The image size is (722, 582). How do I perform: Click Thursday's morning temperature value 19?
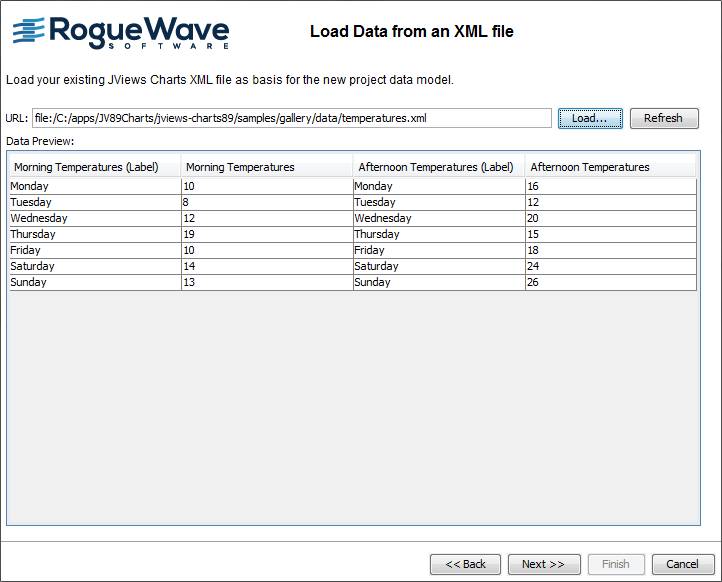266,234
